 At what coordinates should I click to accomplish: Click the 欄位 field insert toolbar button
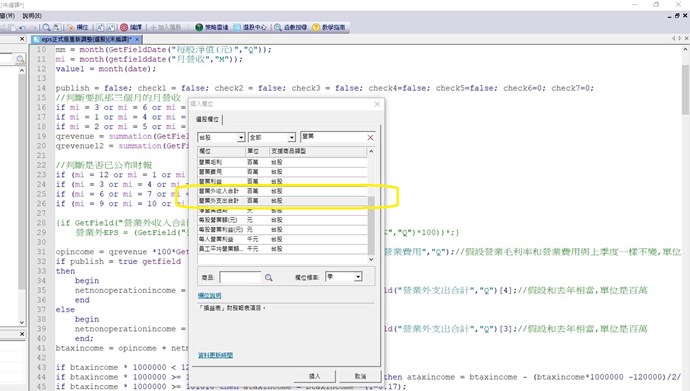(x=77, y=27)
